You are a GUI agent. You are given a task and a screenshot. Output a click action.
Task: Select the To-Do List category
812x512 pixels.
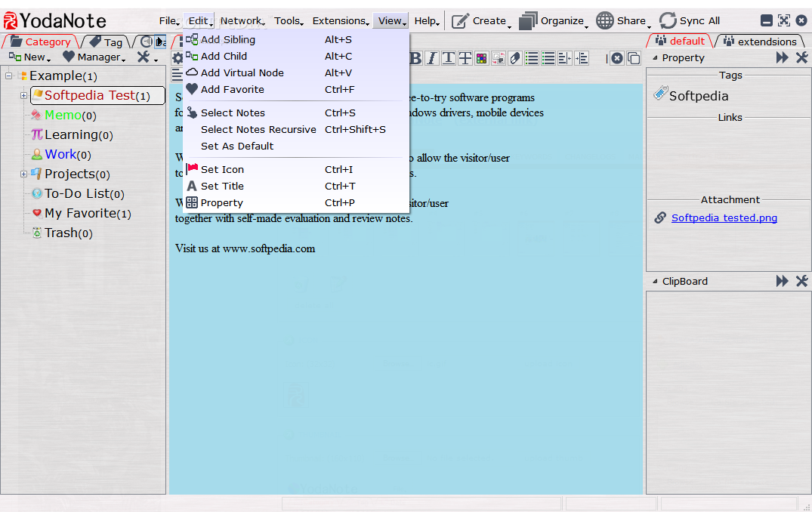[x=78, y=193]
